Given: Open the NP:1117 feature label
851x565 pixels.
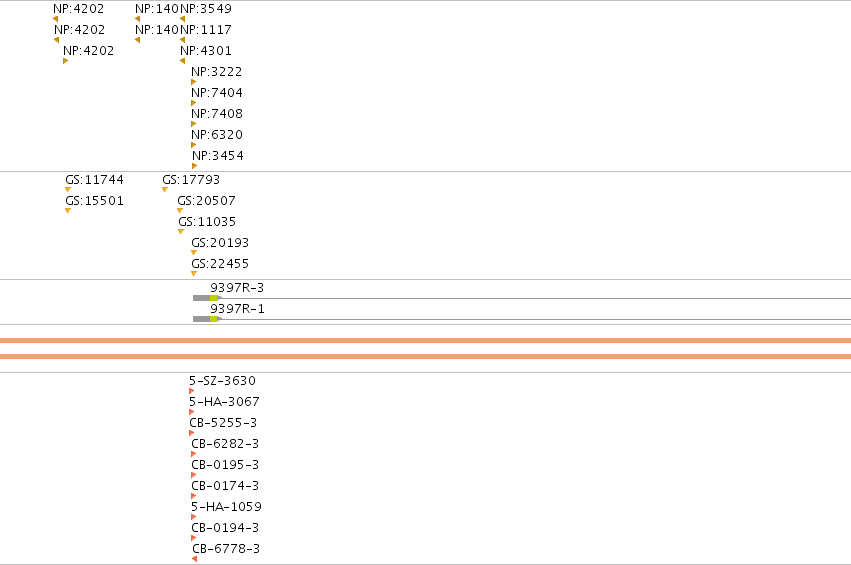Looking at the screenshot, I should [x=206, y=30].
